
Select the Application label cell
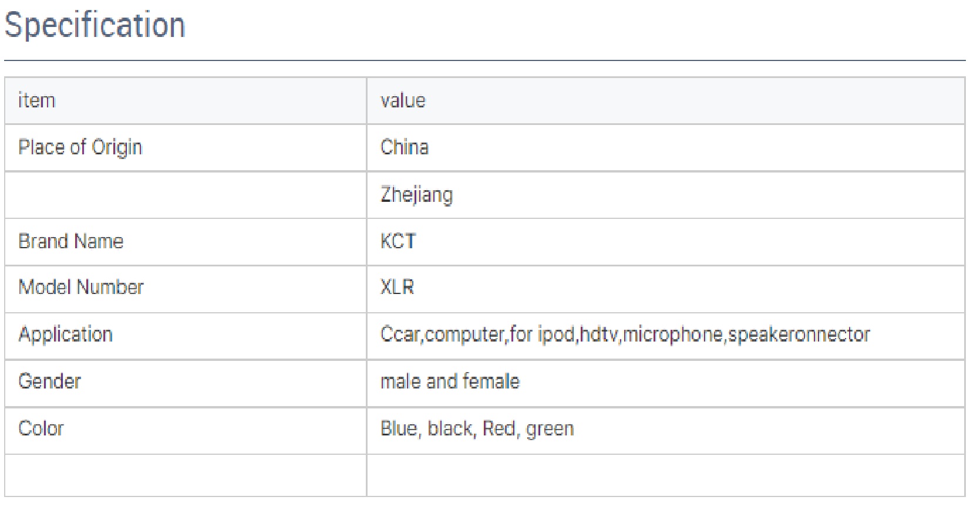(66, 334)
